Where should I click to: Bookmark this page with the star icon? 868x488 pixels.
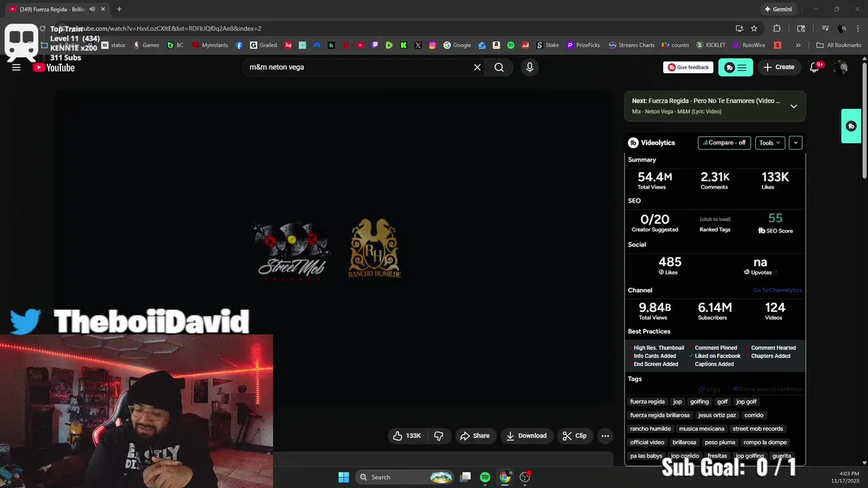[x=754, y=28]
